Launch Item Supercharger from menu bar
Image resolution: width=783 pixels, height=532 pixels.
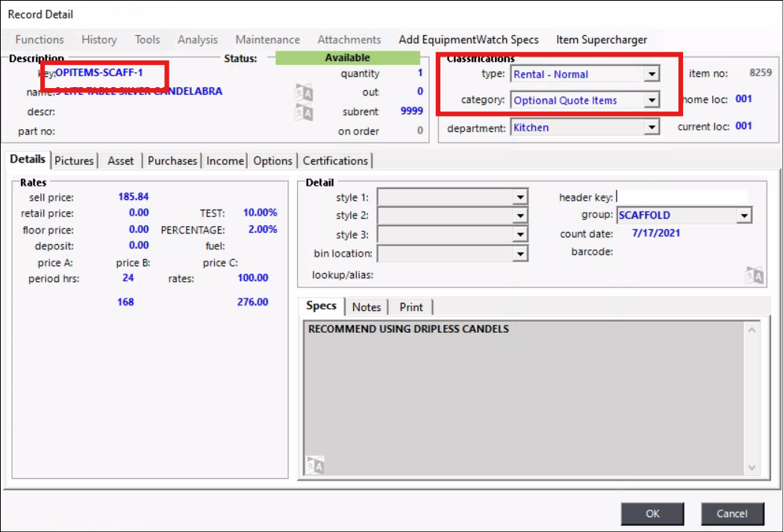(602, 40)
